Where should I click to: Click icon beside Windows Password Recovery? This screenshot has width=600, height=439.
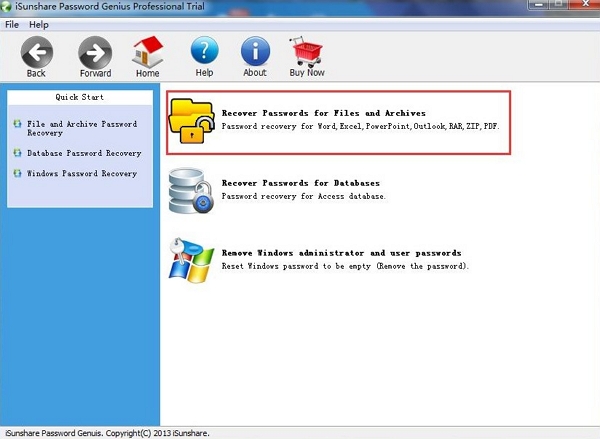17,173
